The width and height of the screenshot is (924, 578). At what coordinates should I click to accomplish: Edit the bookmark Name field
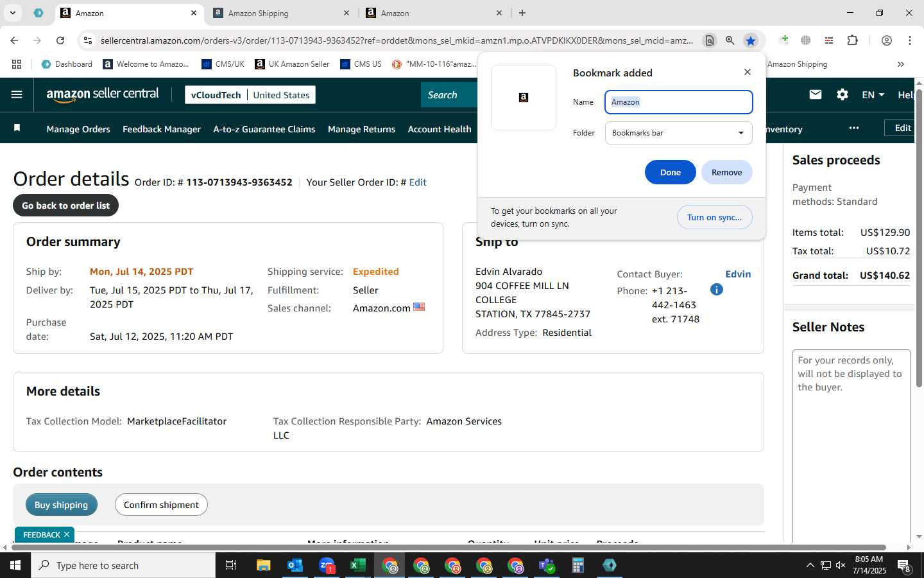pyautogui.click(x=678, y=102)
